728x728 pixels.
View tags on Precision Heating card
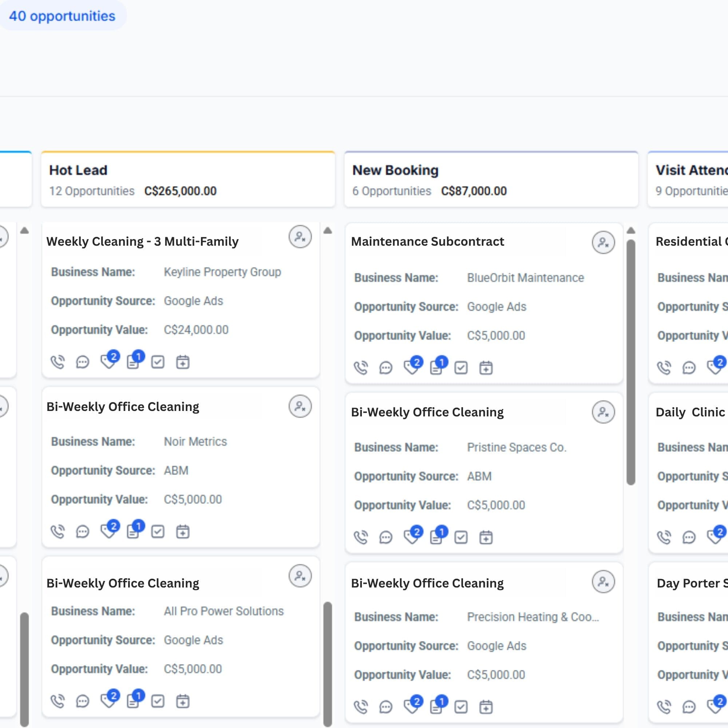coord(413,705)
